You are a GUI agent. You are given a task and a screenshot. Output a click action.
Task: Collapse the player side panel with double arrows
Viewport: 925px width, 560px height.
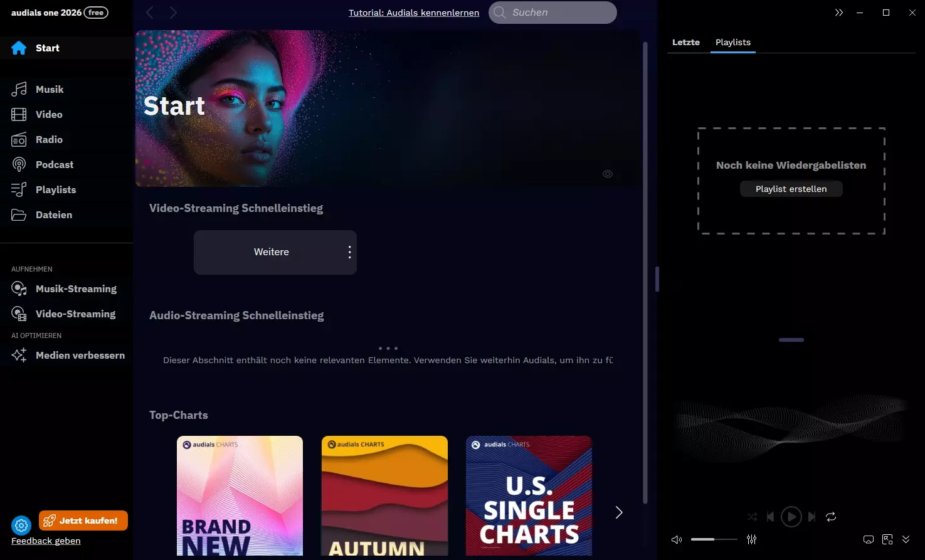(x=839, y=13)
